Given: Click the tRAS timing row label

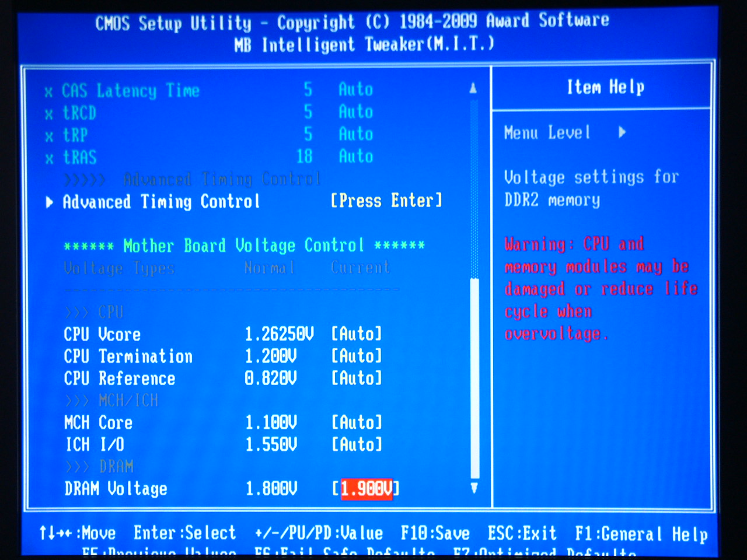Looking at the screenshot, I should [x=79, y=157].
